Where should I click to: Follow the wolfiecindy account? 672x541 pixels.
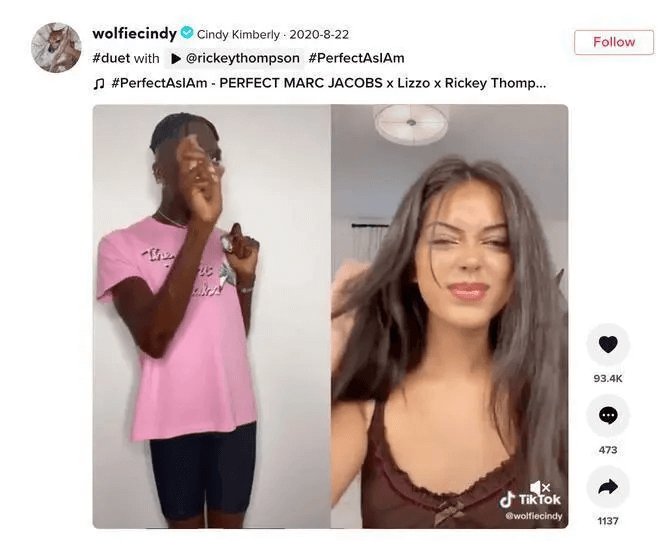click(x=614, y=42)
